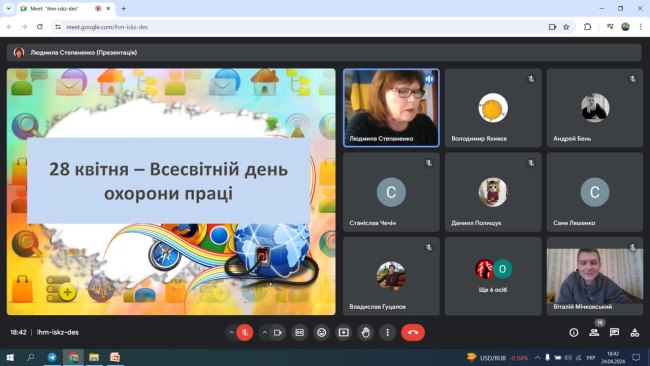
Task: Select Станіслав Чечін participant tile
Action: click(x=391, y=192)
